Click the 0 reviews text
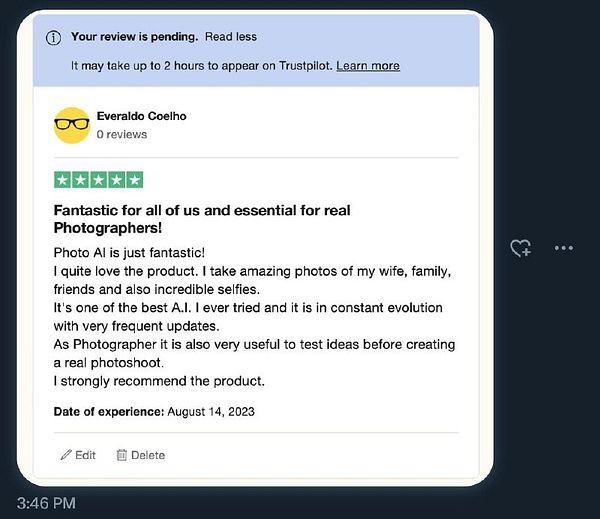 (122, 134)
